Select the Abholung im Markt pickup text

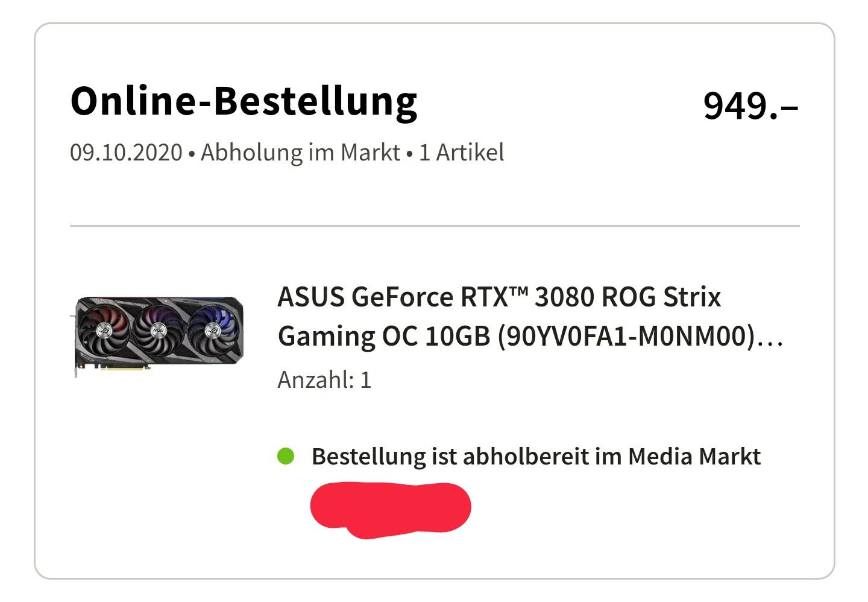(300, 153)
